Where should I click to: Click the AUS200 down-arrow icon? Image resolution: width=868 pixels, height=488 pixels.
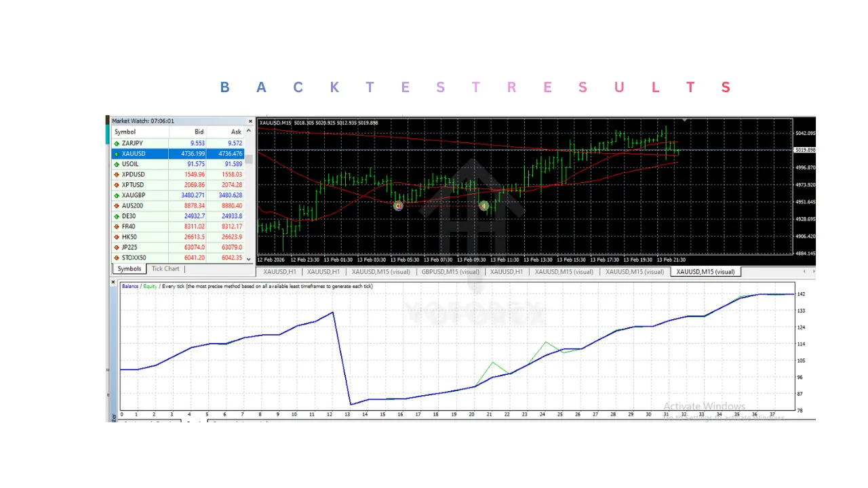(117, 206)
